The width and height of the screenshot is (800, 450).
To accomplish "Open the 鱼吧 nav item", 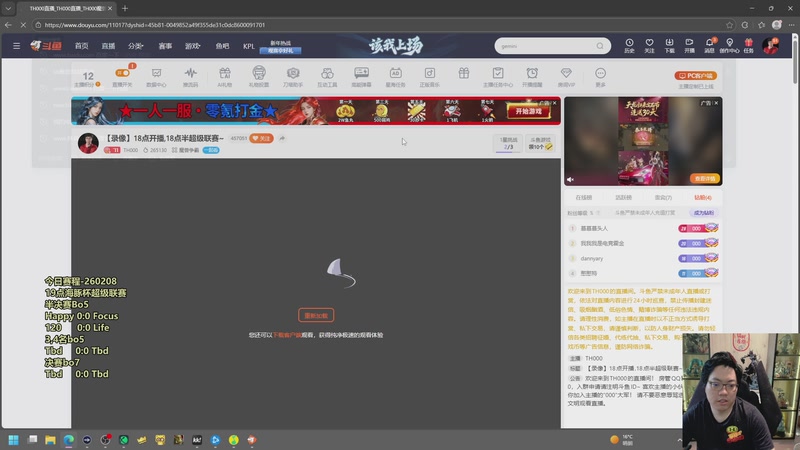I will [x=222, y=46].
